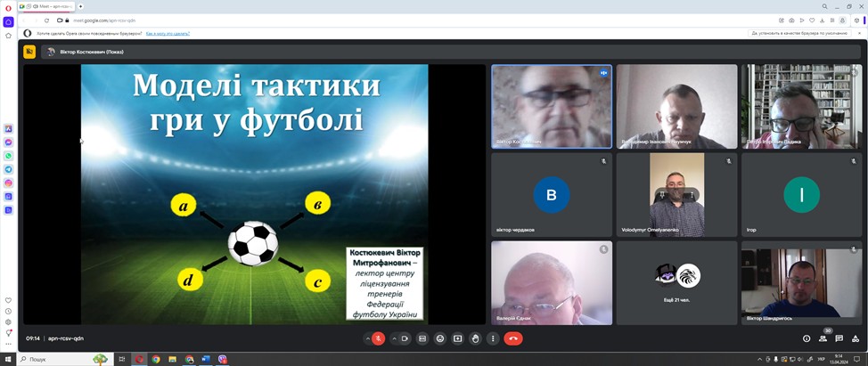Dismiss the Opera default browser banner

(858, 33)
